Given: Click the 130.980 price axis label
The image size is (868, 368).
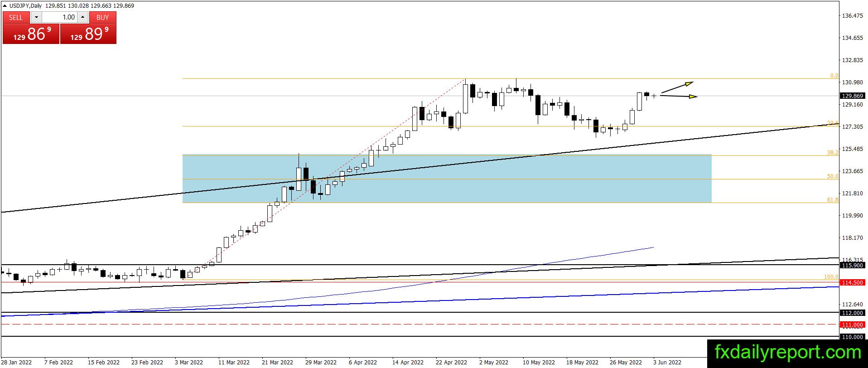Looking at the screenshot, I should point(852,82).
